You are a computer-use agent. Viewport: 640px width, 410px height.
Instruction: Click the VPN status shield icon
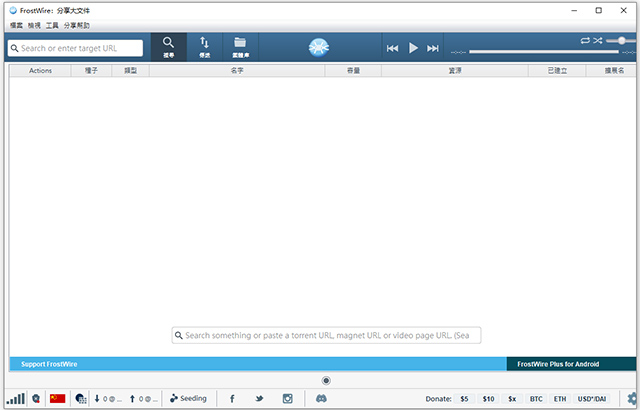pos(36,399)
